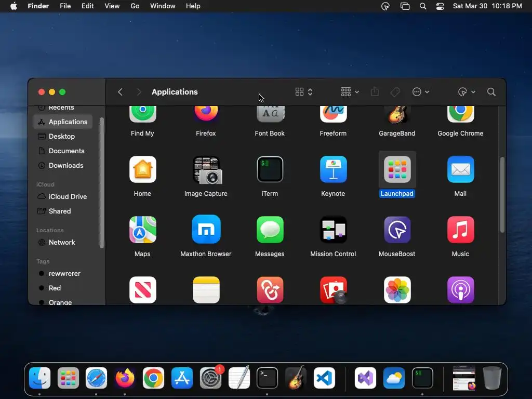Select the Font Book app
This screenshot has height=399, width=532.
coord(270,114)
